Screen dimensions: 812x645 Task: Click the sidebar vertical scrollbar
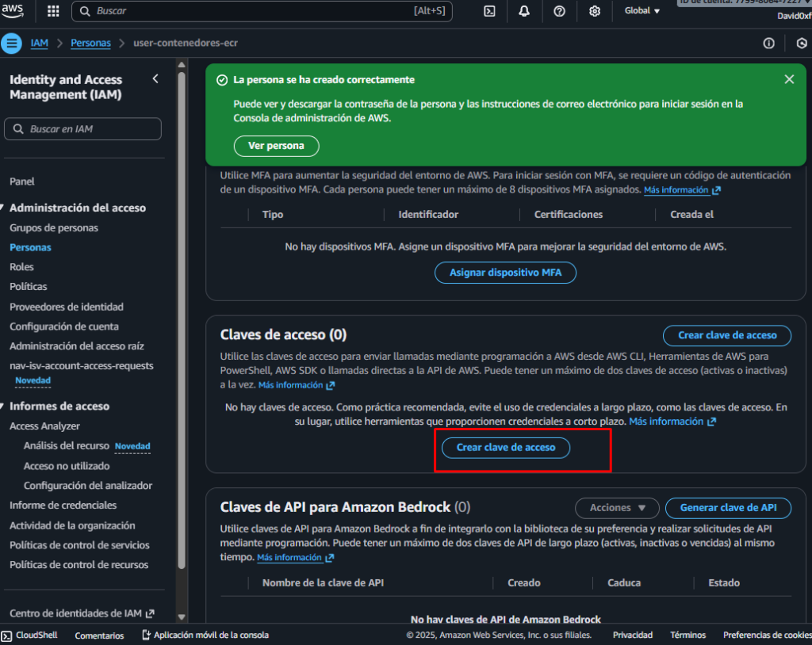pyautogui.click(x=181, y=317)
